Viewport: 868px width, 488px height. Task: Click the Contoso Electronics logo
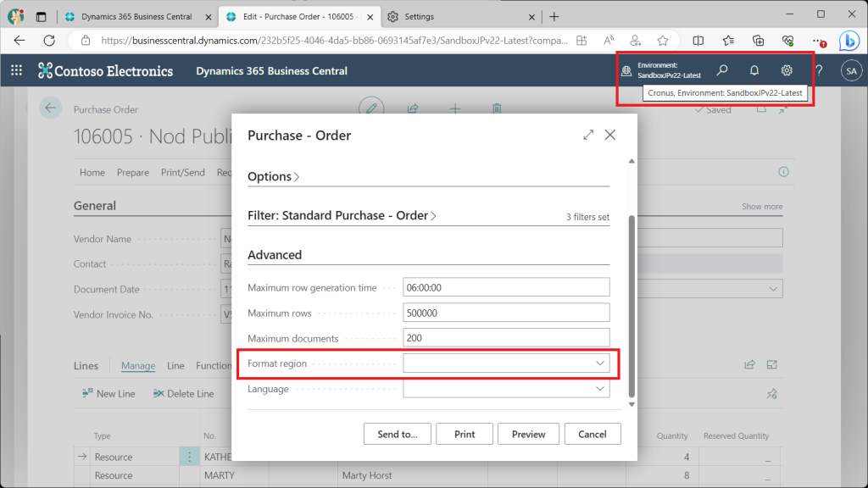[x=106, y=71]
